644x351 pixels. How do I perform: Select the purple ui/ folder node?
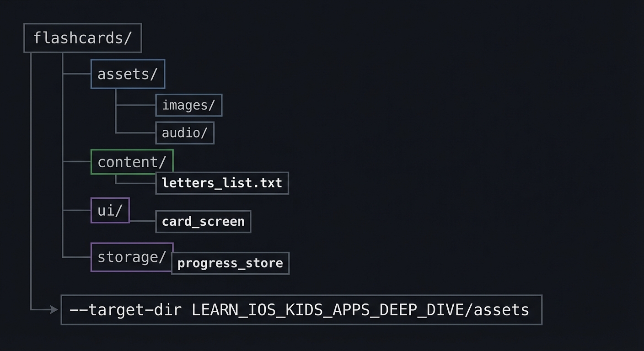[x=110, y=211]
